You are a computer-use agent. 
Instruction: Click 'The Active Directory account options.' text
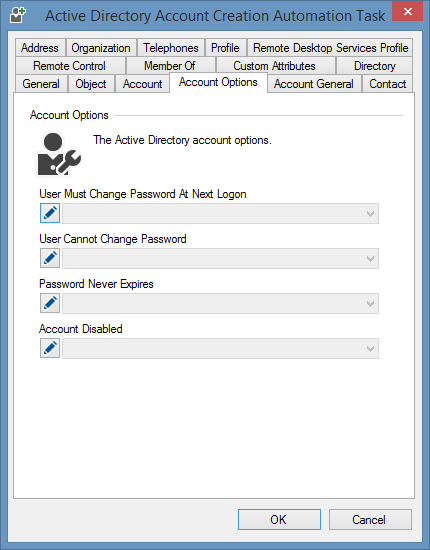coord(182,140)
